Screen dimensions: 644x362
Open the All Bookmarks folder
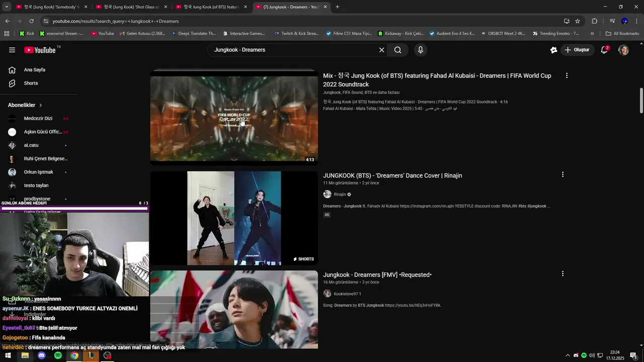point(622,34)
